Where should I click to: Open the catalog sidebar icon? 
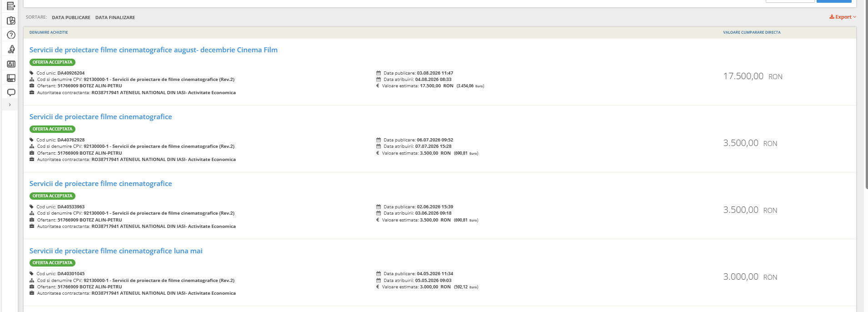coord(11,78)
